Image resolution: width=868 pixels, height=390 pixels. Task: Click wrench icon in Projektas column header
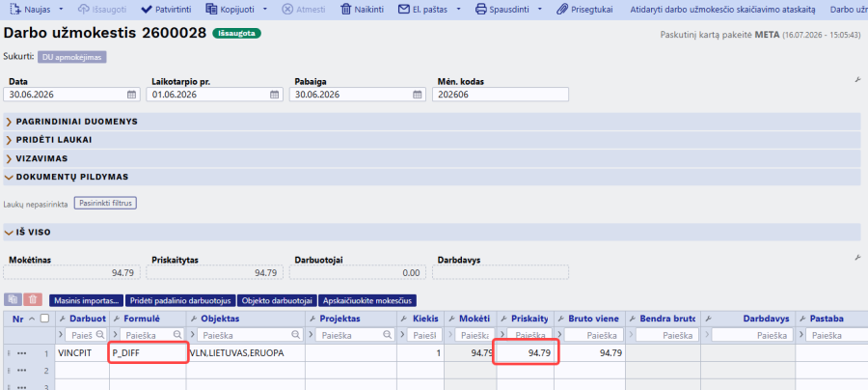point(313,319)
